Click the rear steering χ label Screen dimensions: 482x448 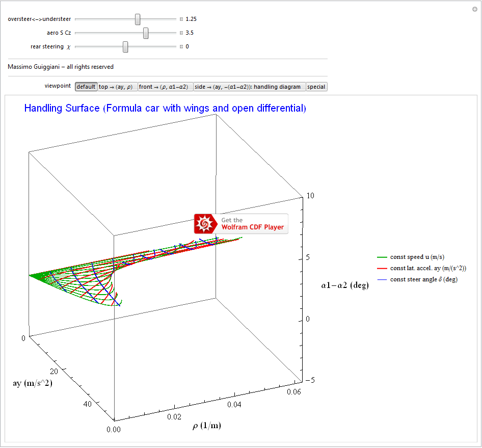coord(51,47)
